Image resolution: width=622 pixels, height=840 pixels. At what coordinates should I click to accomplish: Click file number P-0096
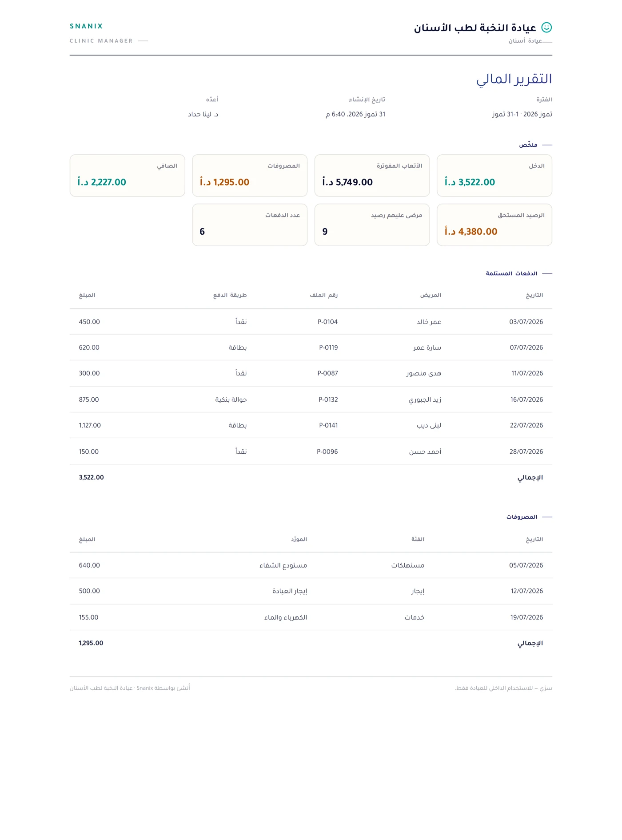click(327, 452)
